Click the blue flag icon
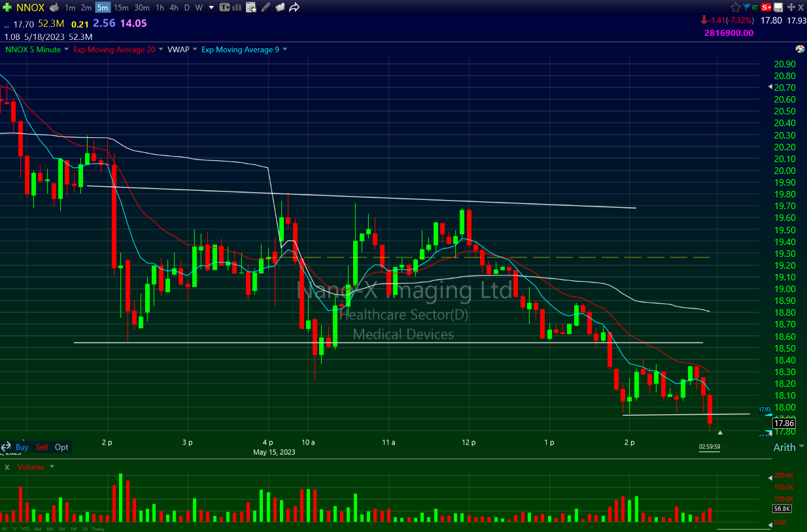 [x=746, y=8]
